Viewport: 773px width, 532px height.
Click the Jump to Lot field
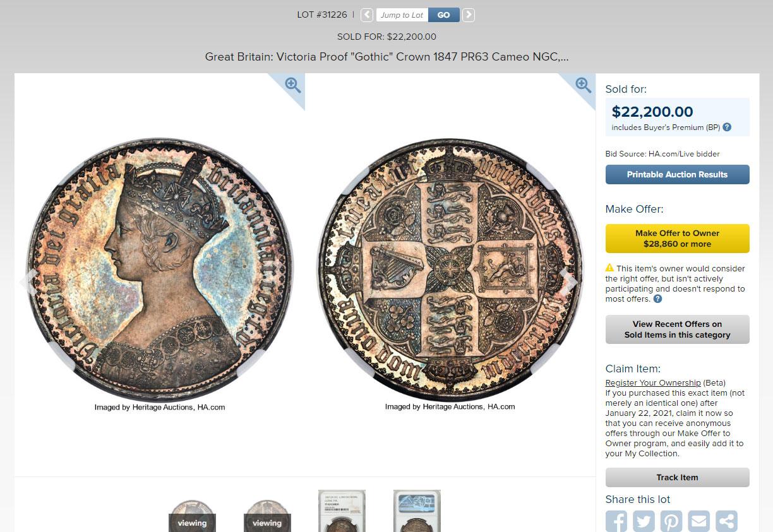tap(402, 15)
